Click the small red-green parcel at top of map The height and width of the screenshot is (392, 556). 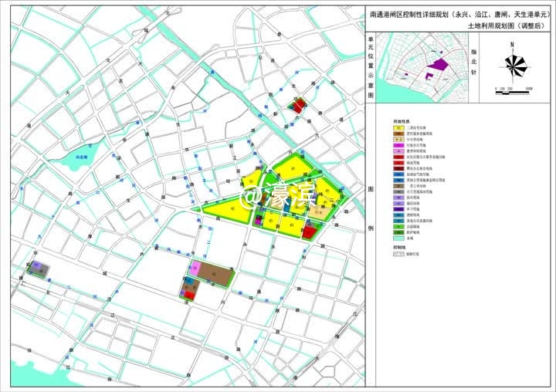pyautogui.click(x=297, y=105)
